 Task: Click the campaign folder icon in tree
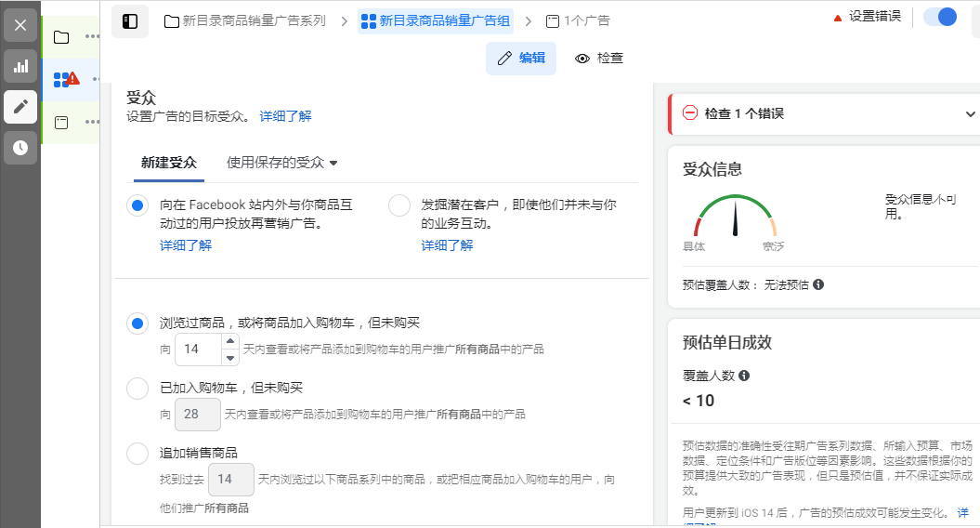click(61, 37)
